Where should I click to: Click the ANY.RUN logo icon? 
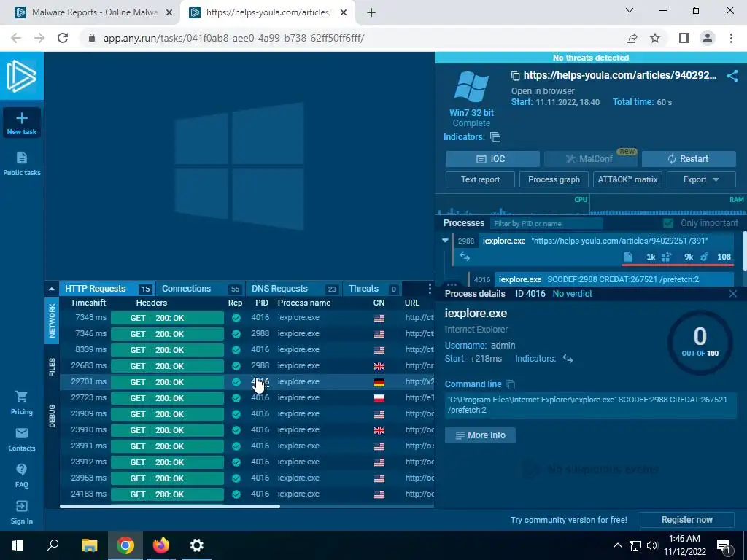(x=21, y=76)
